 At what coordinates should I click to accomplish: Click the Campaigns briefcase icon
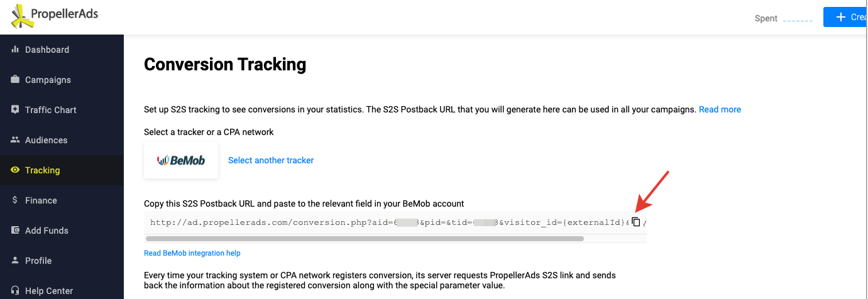click(x=15, y=80)
